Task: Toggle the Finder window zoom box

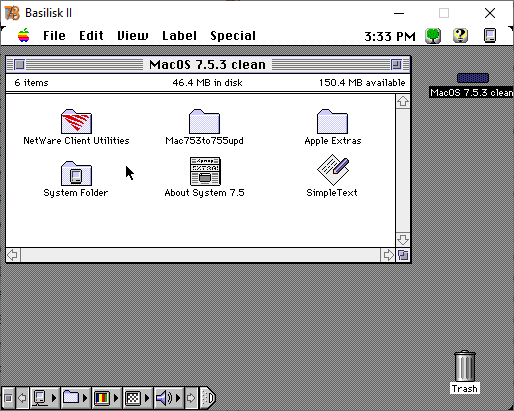Action: (x=396, y=64)
